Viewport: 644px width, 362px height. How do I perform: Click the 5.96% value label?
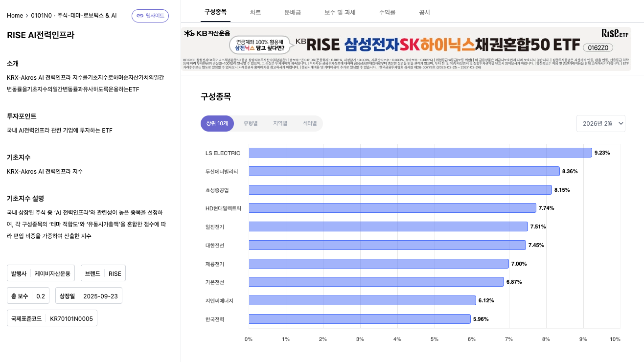pos(481,319)
